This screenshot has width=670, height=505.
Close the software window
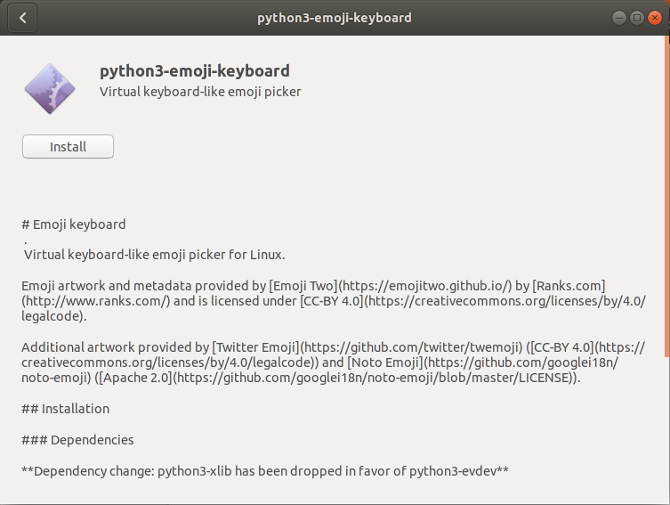654,18
